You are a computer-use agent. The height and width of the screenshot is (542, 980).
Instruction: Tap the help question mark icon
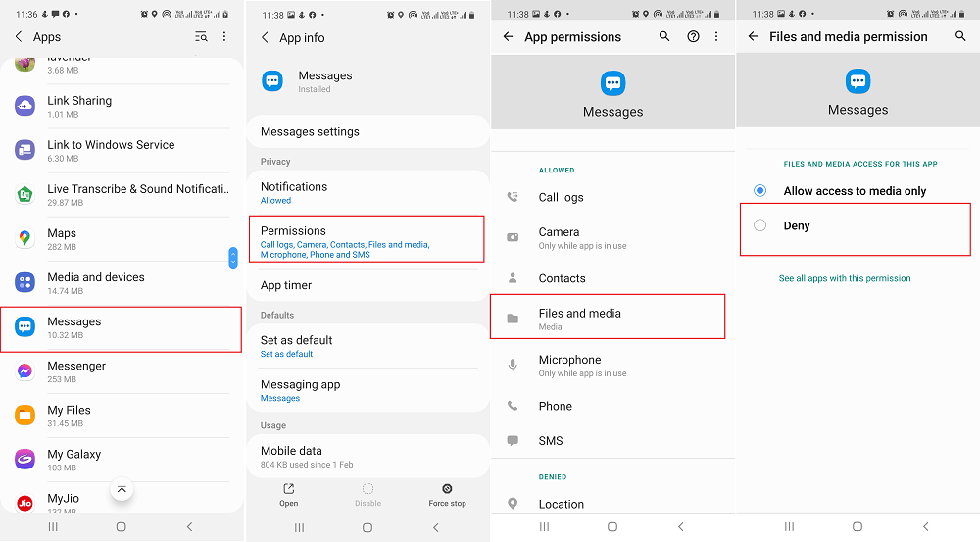693,37
